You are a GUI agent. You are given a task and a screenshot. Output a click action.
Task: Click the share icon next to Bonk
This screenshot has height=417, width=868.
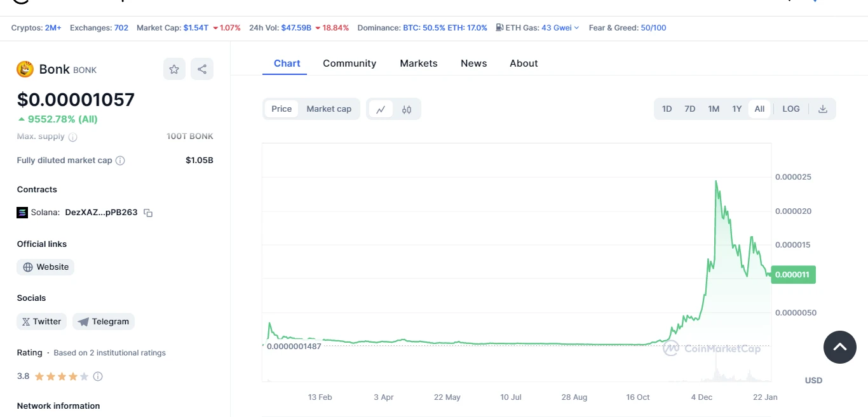(202, 69)
